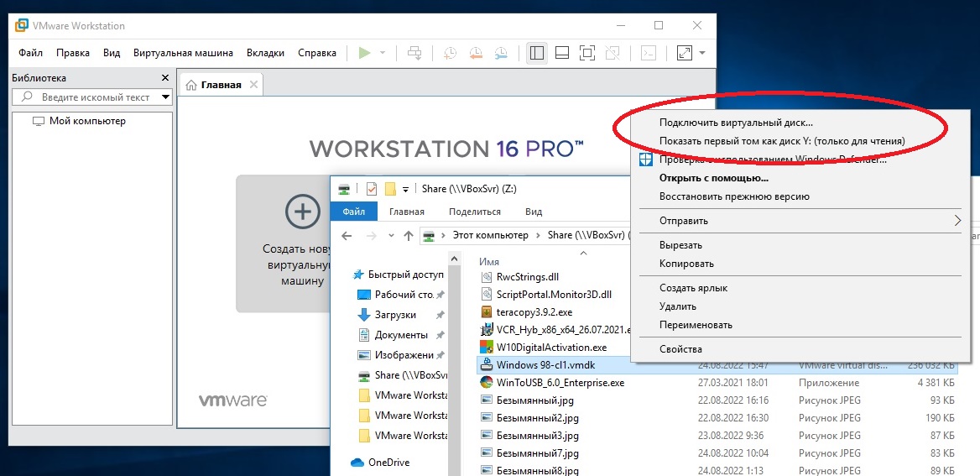Viewport: 980px width, 476px height.
Task: Click the new folder quick-access icon in Explorer
Action: pyautogui.click(x=391, y=189)
